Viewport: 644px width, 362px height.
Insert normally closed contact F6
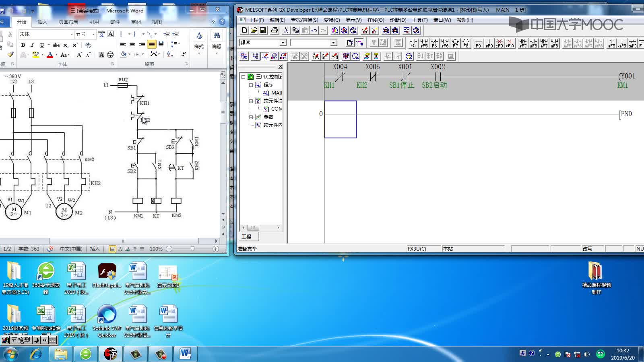pos(434,43)
